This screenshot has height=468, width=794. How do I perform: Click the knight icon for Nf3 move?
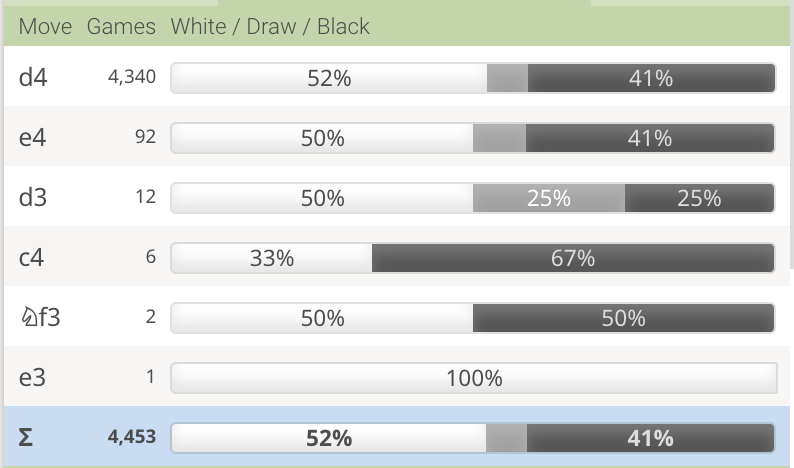coord(26,318)
